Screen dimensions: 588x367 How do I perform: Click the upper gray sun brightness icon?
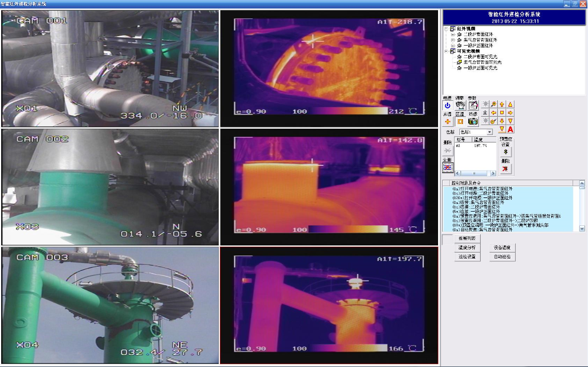click(x=485, y=104)
